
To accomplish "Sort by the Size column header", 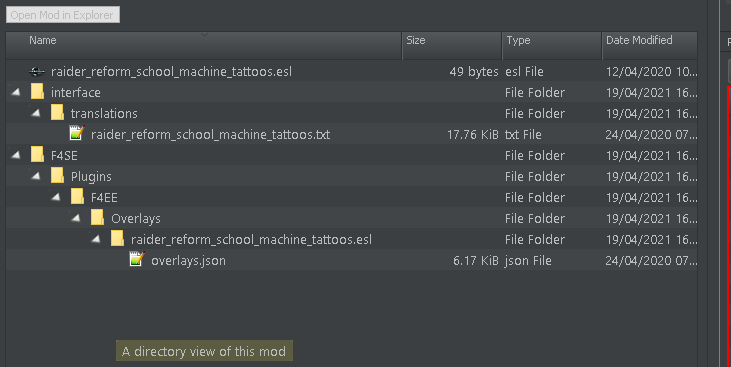I will click(452, 46).
